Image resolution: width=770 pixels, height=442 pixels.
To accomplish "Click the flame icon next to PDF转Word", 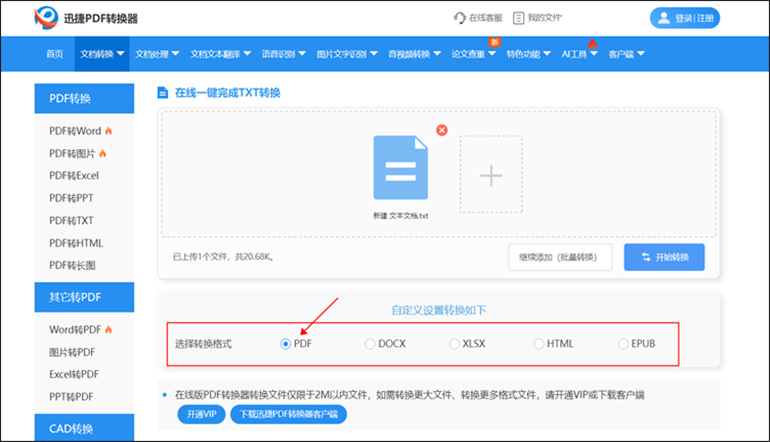I will pos(109,131).
